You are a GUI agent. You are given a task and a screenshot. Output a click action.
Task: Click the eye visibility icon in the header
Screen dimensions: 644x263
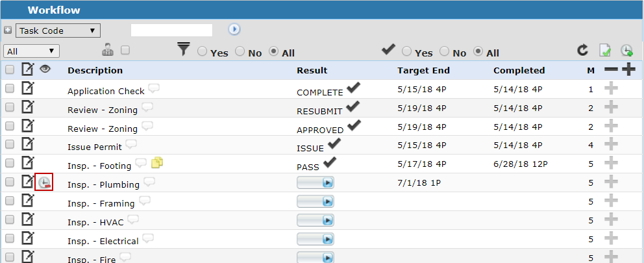45,69
